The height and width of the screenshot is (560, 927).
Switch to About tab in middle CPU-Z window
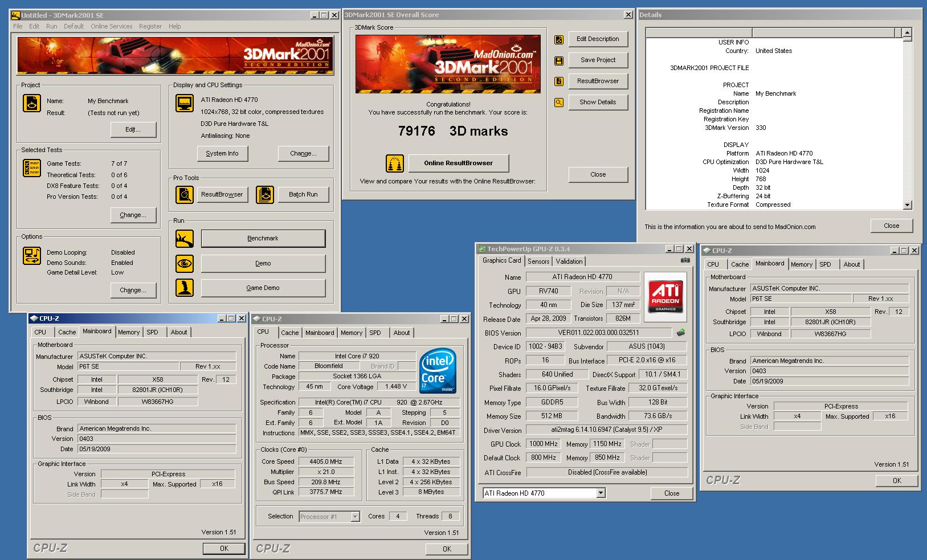click(402, 333)
